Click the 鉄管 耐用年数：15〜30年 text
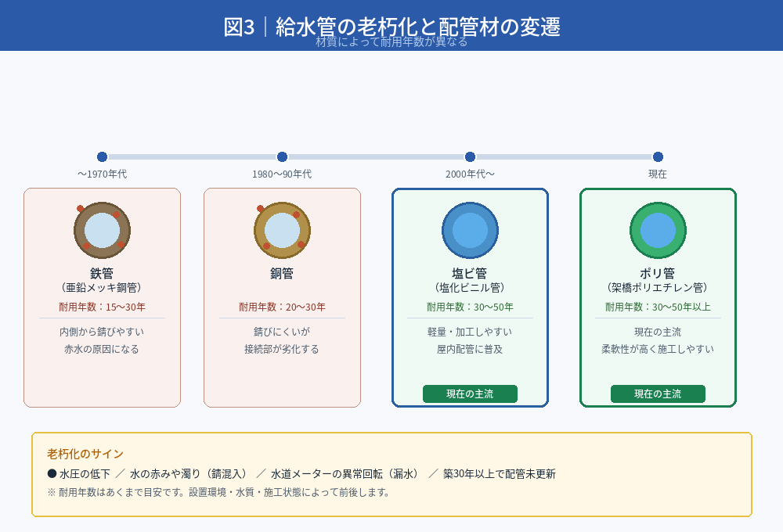Screen dimensions: 783x532 [x=102, y=307]
